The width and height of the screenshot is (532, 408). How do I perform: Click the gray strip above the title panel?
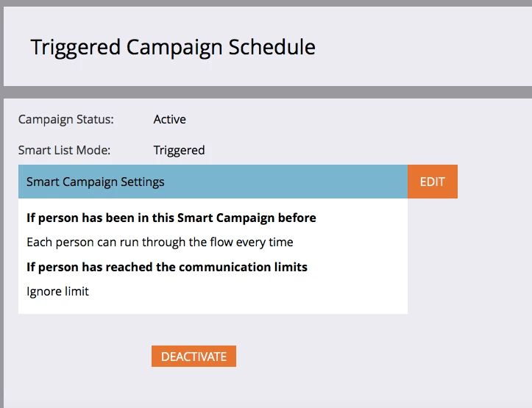(266, 3)
